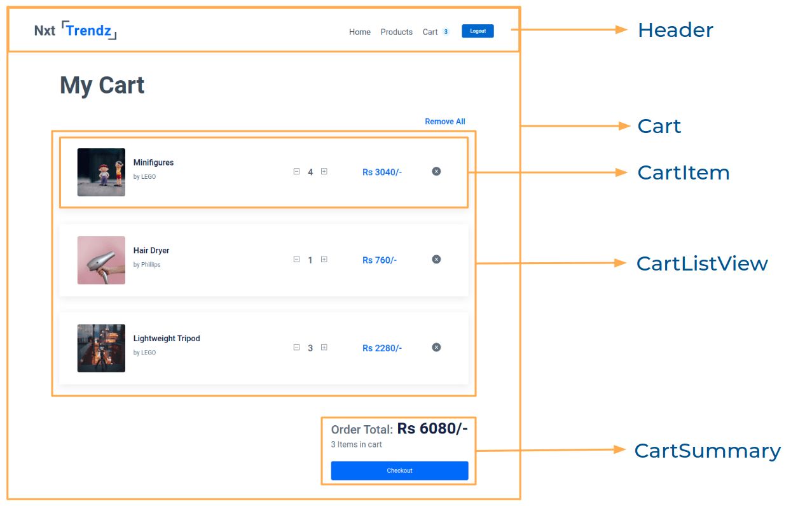Increase quantity of Lightweight Tripod
812x506 pixels.
pyautogui.click(x=324, y=347)
